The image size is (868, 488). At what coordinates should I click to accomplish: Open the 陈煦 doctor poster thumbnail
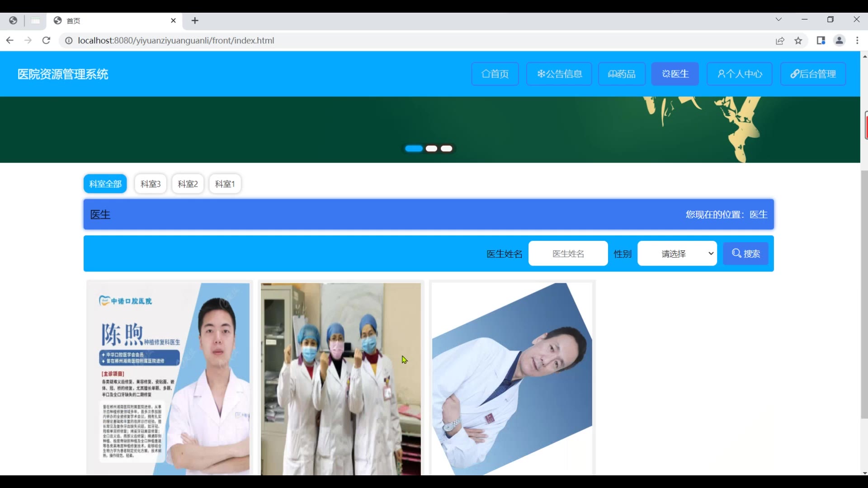click(x=168, y=379)
